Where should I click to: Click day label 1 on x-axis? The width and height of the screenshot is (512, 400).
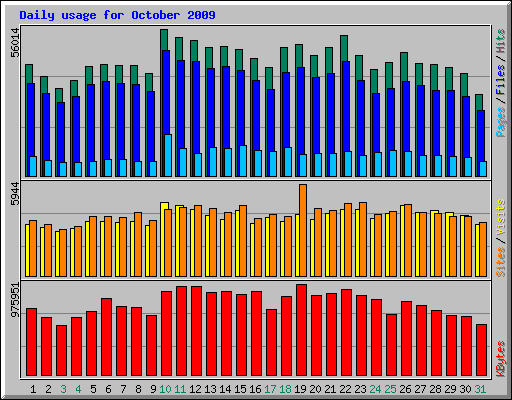point(33,389)
